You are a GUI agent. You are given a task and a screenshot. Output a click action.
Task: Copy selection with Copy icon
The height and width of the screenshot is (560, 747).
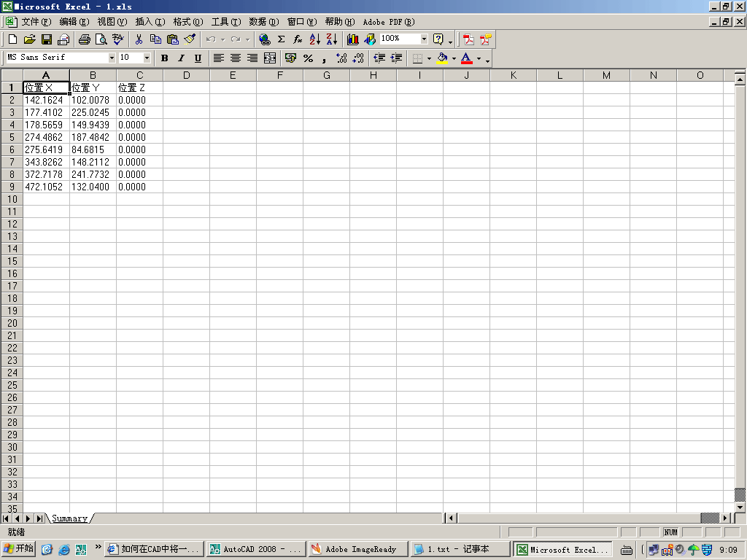coord(156,39)
